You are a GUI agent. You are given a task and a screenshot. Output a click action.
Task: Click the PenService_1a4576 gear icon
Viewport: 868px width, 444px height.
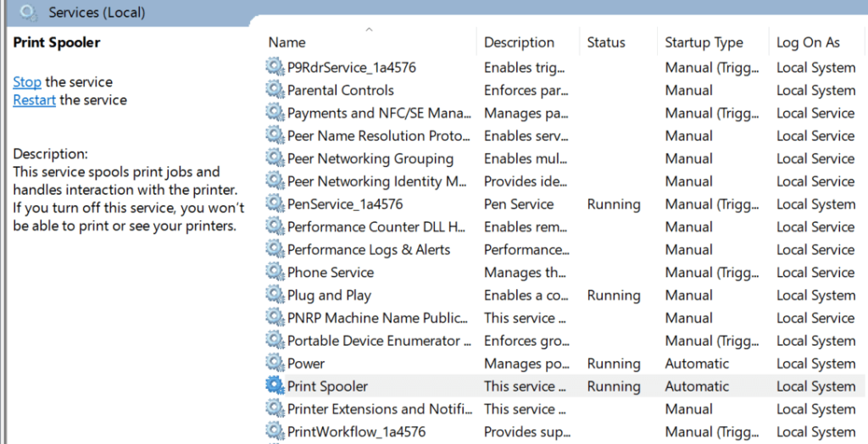point(275,204)
